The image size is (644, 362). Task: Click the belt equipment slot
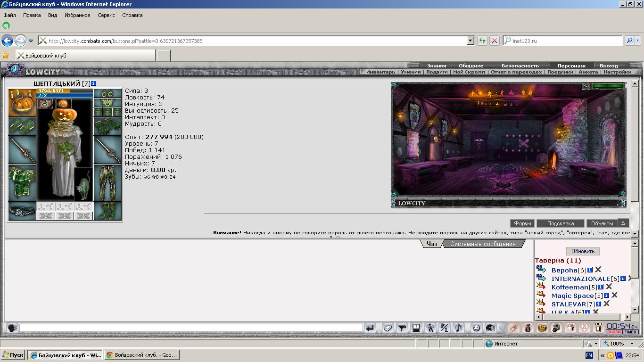click(22, 211)
